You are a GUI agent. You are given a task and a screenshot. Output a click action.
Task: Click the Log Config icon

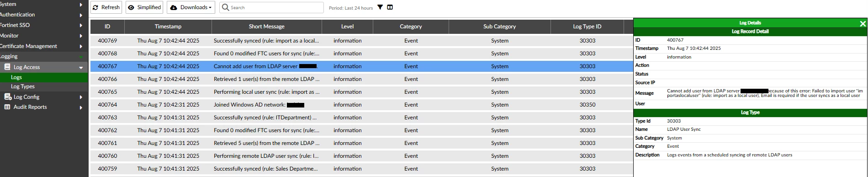click(x=7, y=97)
